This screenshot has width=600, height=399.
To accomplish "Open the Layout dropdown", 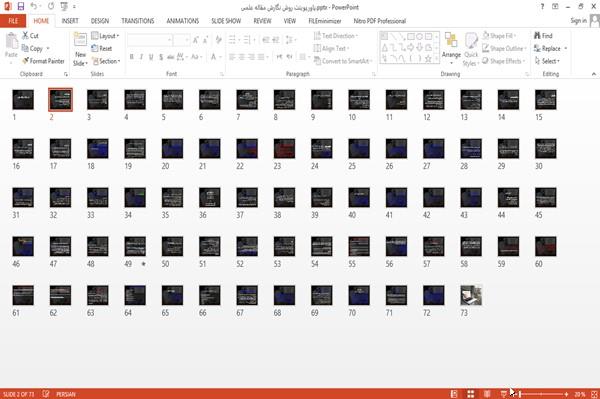I will tap(105, 36).
